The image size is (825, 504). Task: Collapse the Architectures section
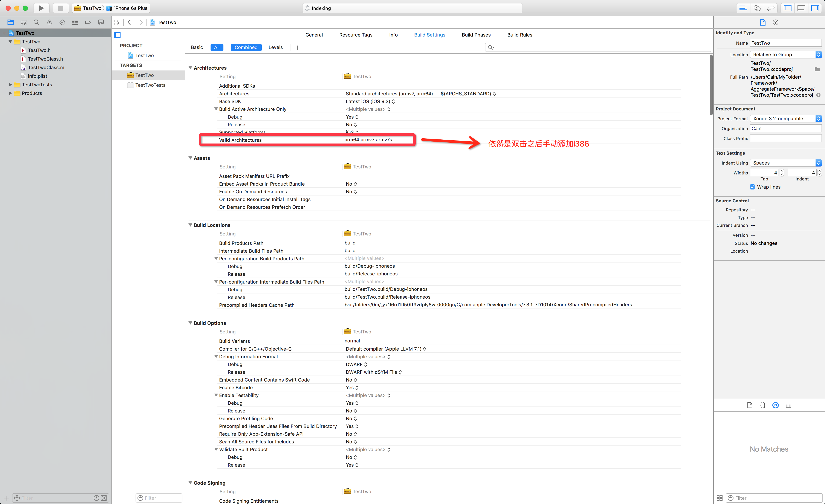(x=191, y=68)
